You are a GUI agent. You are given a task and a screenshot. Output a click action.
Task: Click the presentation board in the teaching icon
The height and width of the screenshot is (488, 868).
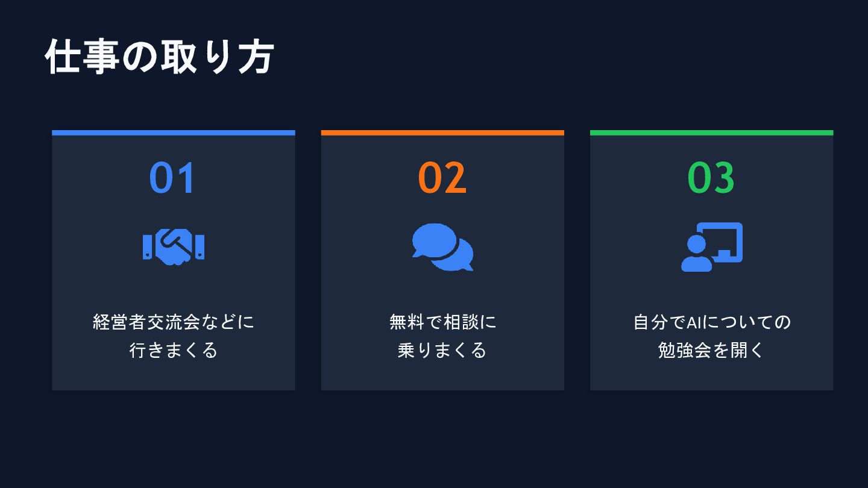click(x=728, y=237)
